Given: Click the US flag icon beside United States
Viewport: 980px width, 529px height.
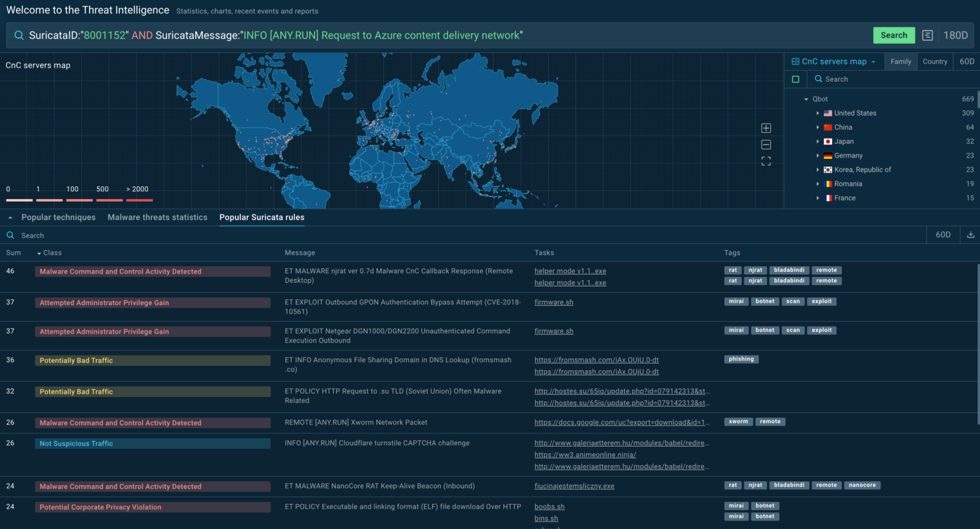Looking at the screenshot, I should tap(828, 113).
